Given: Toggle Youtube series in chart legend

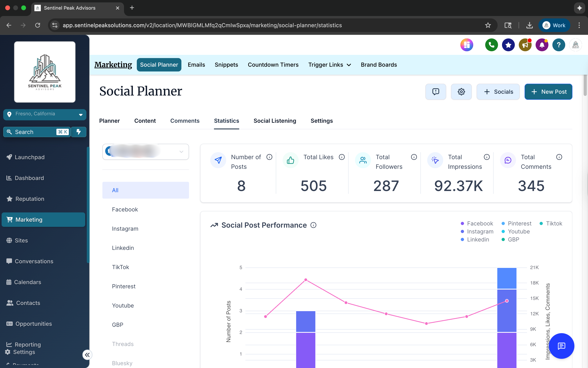Looking at the screenshot, I should [x=515, y=231].
